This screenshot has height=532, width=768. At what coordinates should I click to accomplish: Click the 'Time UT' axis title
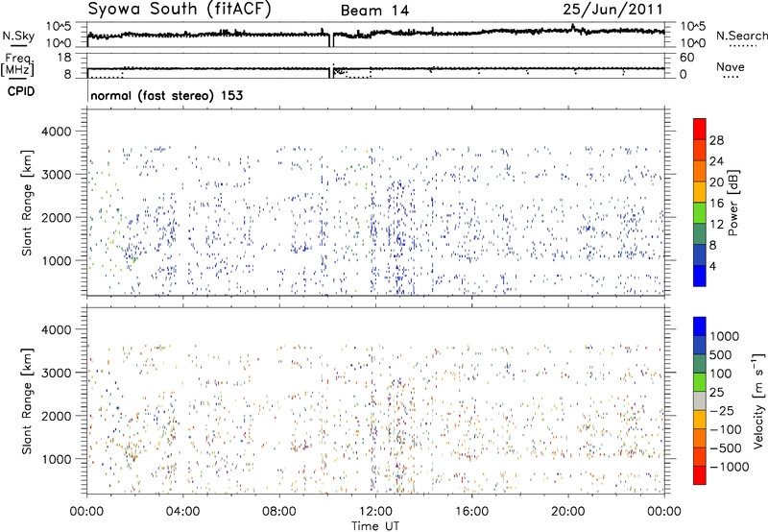click(375, 526)
